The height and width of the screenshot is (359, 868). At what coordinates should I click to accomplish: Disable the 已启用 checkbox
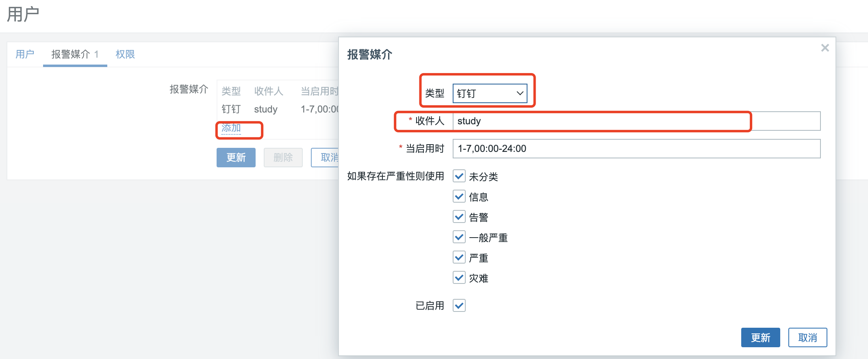[x=459, y=305]
